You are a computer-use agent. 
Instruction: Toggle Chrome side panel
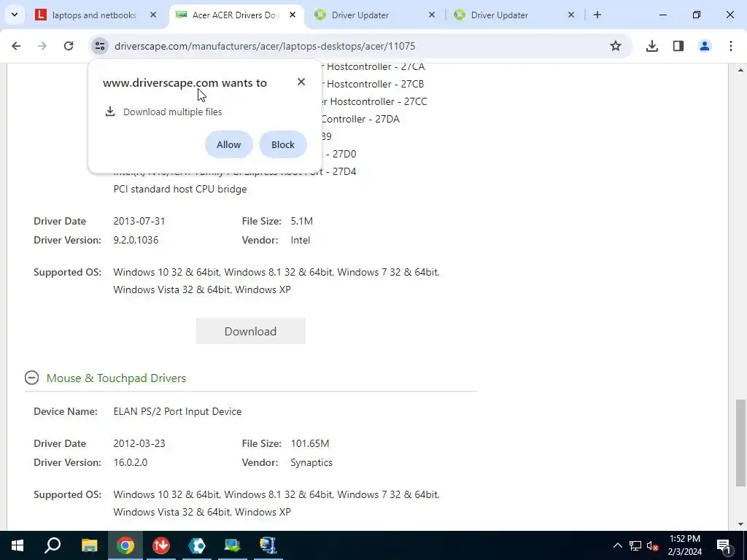click(678, 46)
